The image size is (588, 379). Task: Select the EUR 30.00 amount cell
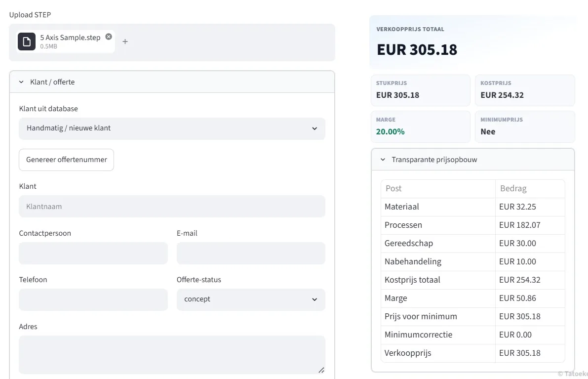click(530, 243)
